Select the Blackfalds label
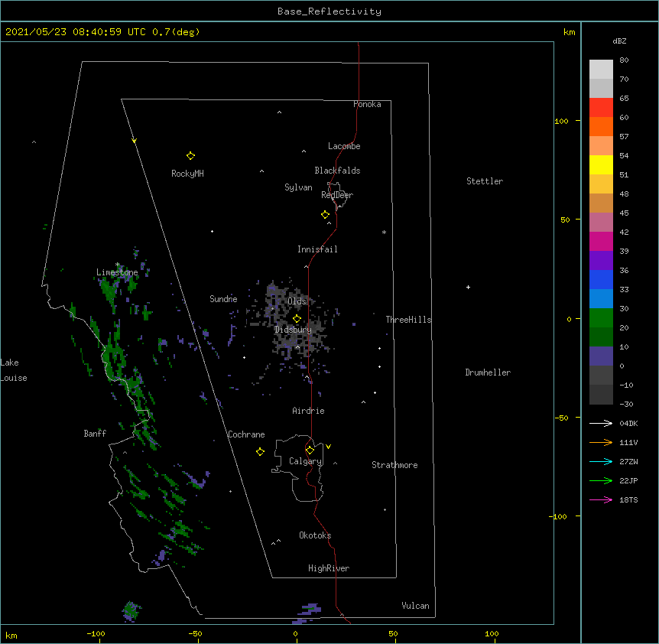The height and width of the screenshot is (644, 659). 337,171
